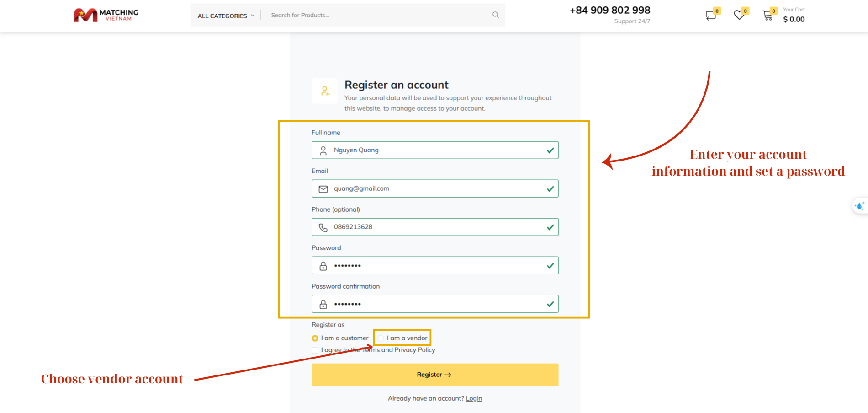Check the agree to Terms checkbox
Screen dimensions: 868x413
[315, 350]
